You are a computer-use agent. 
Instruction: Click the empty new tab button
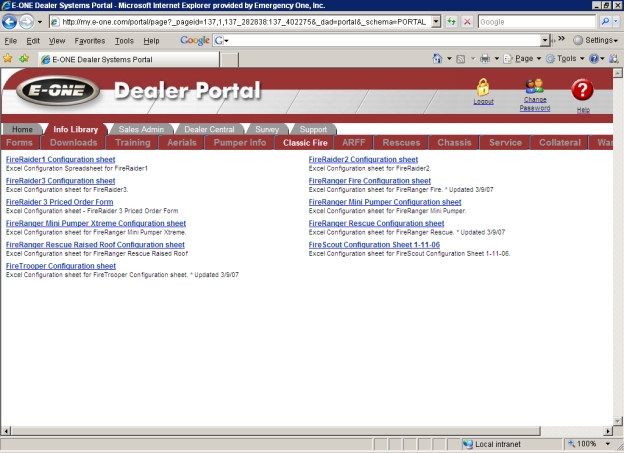(229, 60)
